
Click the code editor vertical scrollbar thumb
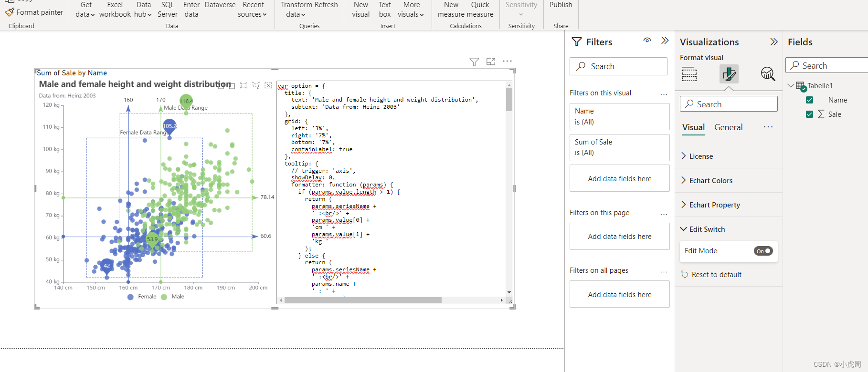tap(509, 100)
